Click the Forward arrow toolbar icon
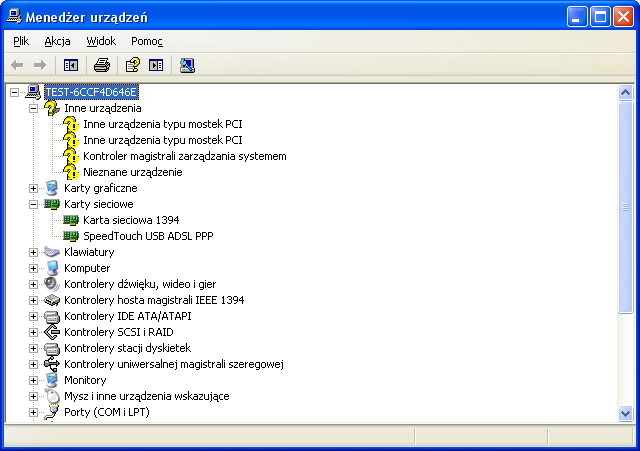 point(40,65)
